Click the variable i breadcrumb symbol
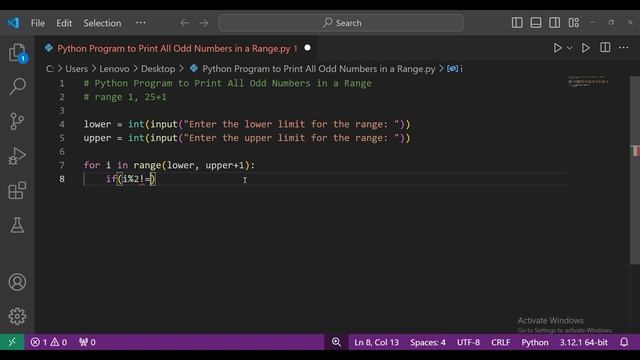Image resolution: width=640 pixels, height=360 pixels. [455, 69]
